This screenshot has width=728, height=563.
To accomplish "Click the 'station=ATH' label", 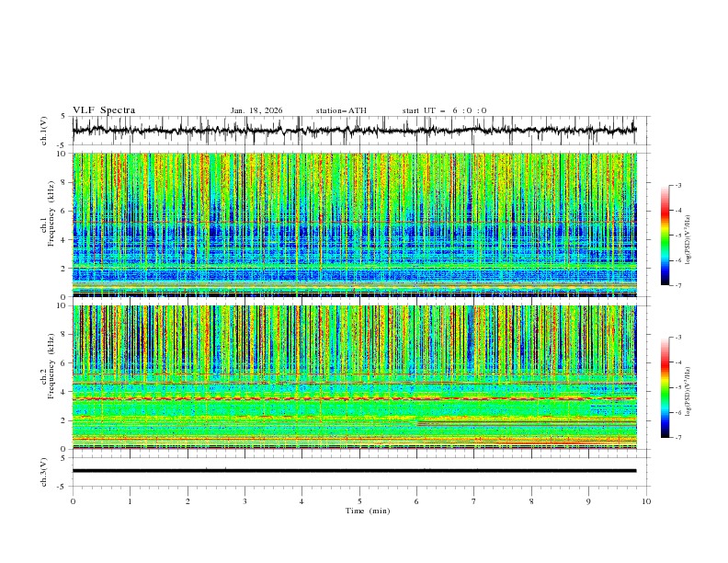I will [341, 110].
